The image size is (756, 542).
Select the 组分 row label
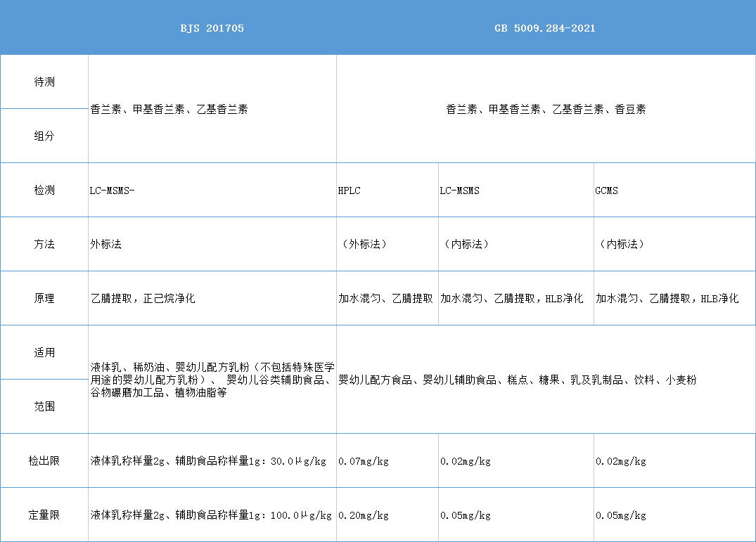44,136
